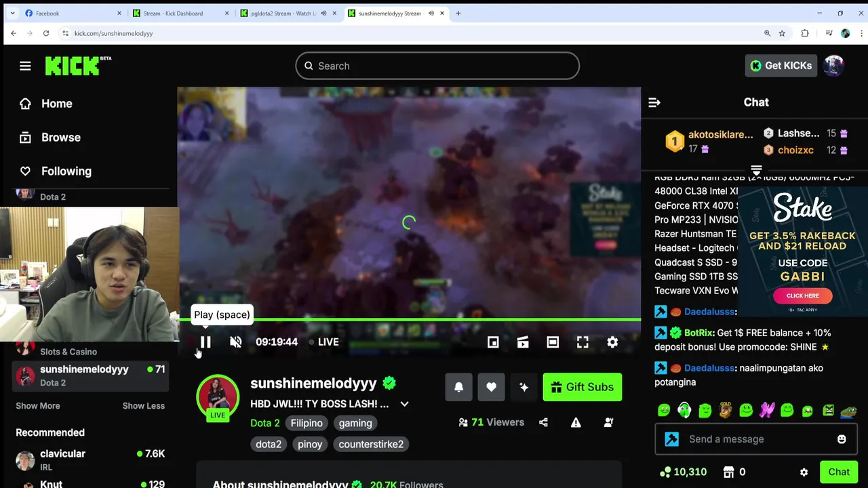Toggle mini player mode icon
Screen dimensions: 868x488
(x=493, y=342)
